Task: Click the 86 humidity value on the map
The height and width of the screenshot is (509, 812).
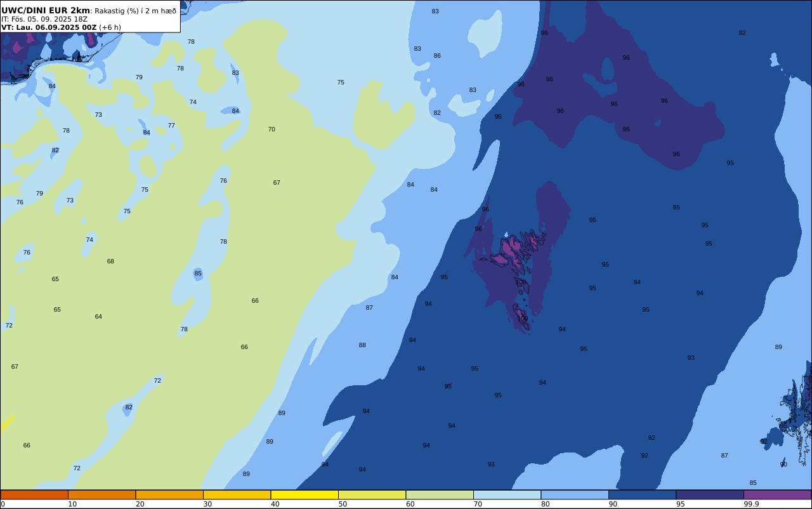Action: pos(437,56)
